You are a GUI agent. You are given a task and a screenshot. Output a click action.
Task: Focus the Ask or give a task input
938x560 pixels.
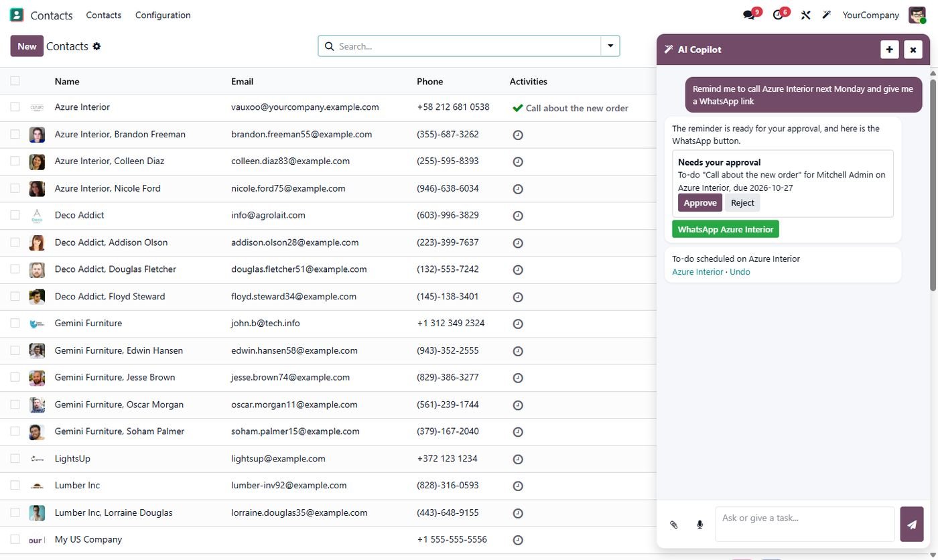click(805, 524)
